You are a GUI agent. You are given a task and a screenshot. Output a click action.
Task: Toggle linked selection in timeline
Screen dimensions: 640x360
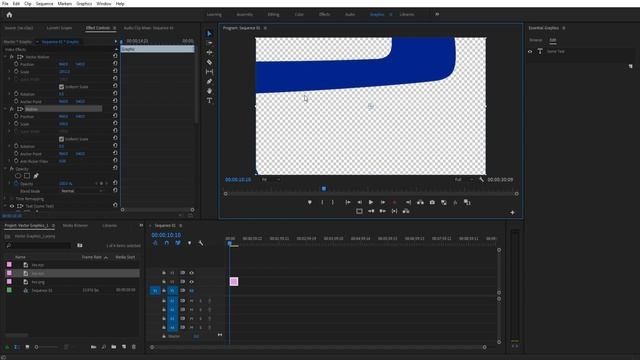point(178,243)
